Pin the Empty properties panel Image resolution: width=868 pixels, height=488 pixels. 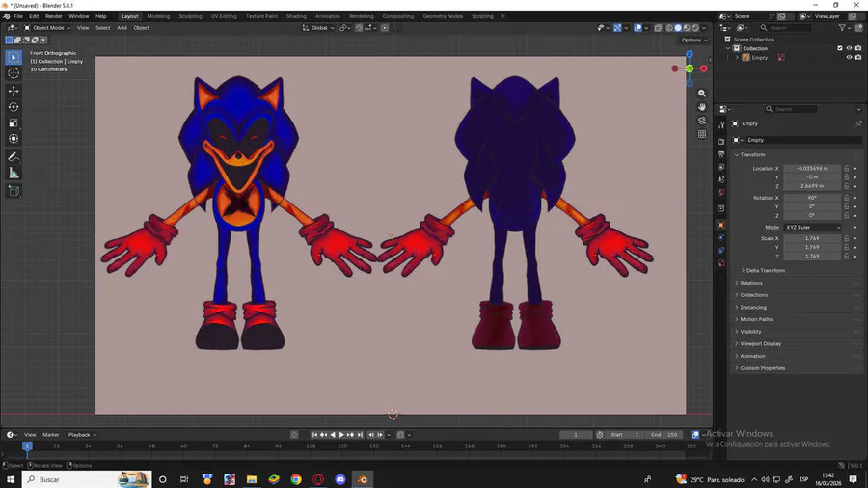point(858,123)
